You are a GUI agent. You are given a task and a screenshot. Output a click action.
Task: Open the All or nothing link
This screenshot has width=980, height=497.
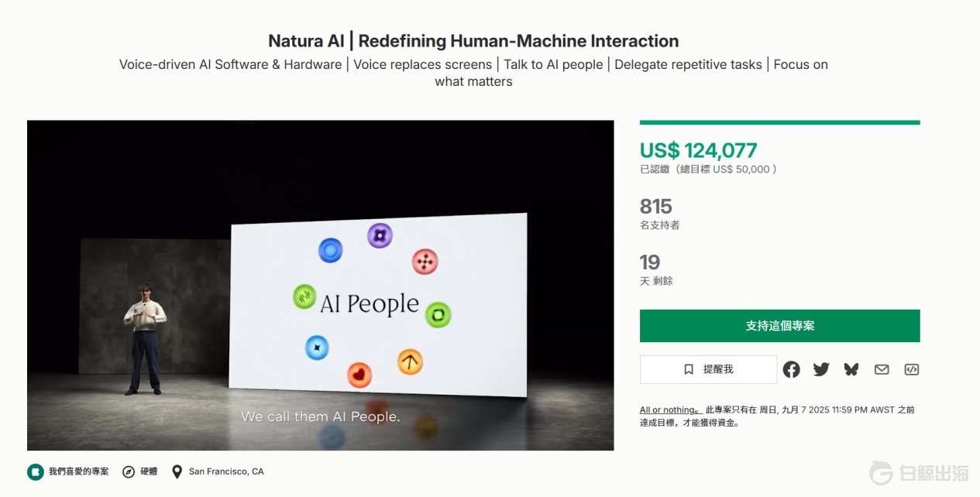(669, 410)
